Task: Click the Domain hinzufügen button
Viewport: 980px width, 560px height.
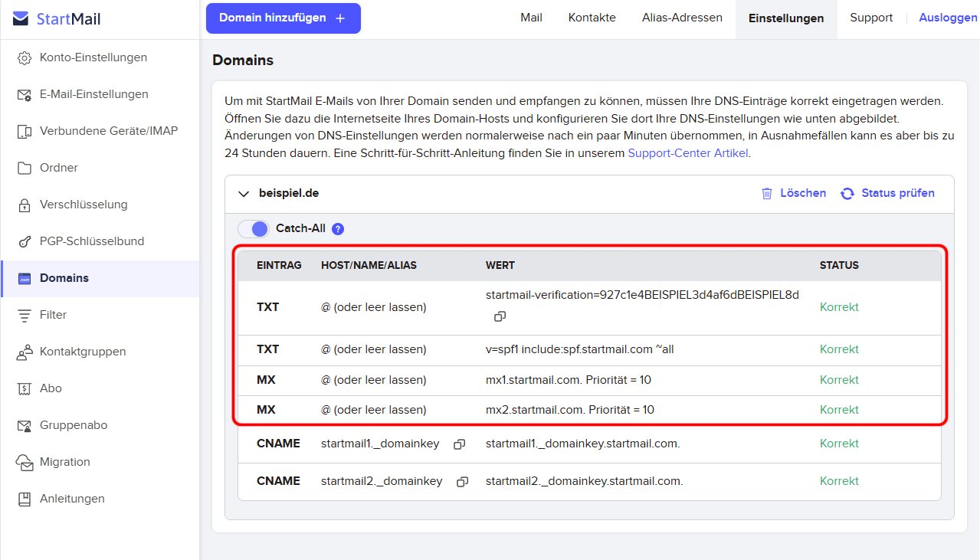Action: pos(283,18)
